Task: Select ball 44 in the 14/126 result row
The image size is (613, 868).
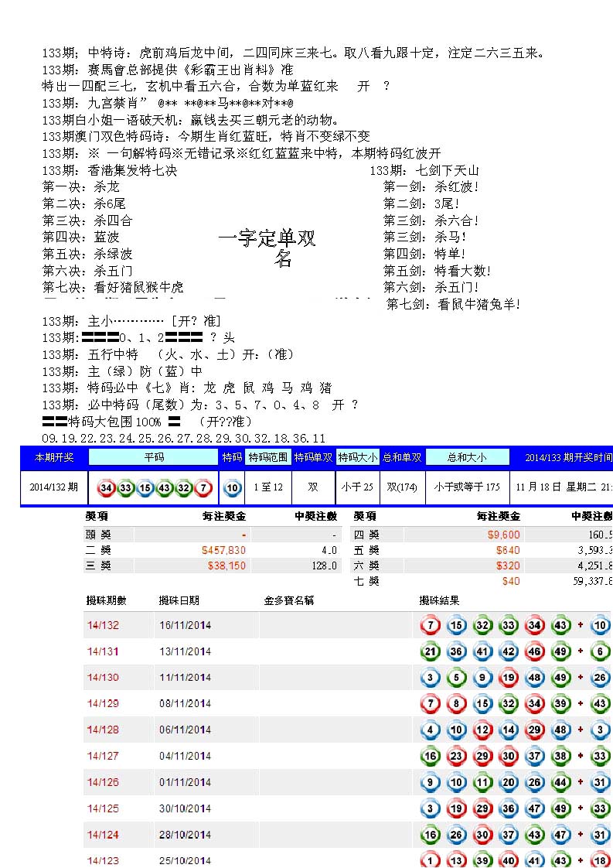Action: coord(560,782)
